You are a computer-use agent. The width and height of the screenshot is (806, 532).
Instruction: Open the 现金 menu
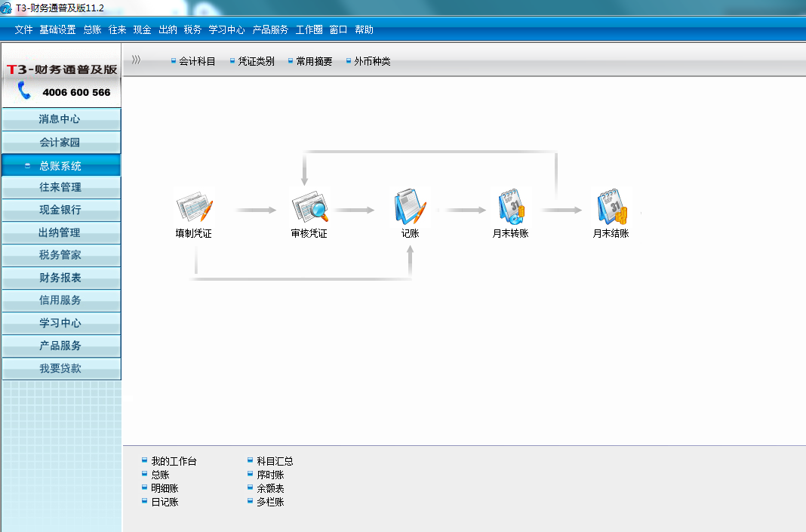143,30
